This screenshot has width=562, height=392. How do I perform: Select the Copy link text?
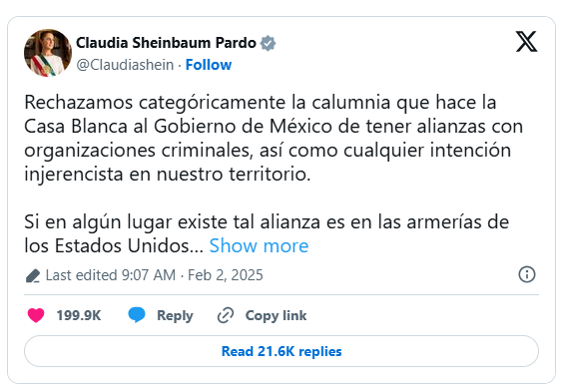(x=276, y=316)
